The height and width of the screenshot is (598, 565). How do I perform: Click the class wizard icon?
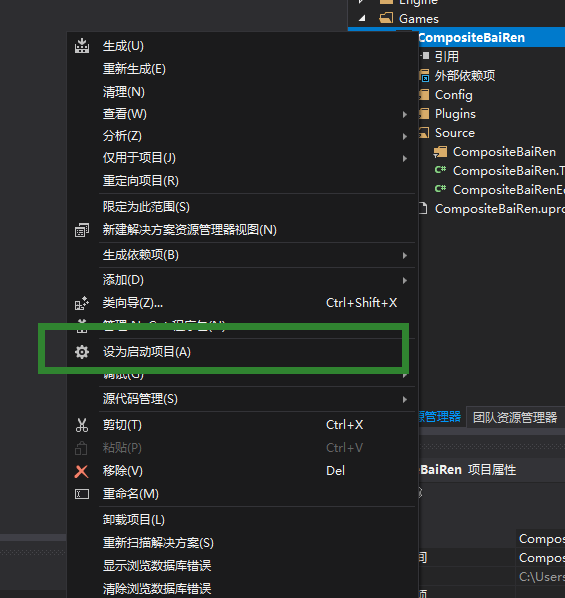tap(82, 303)
